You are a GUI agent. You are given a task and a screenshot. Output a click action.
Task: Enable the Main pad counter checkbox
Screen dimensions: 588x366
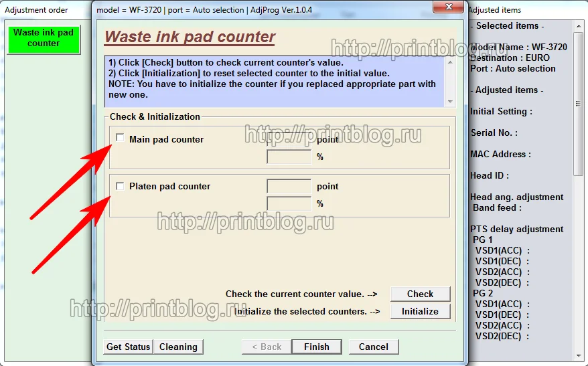click(x=120, y=138)
